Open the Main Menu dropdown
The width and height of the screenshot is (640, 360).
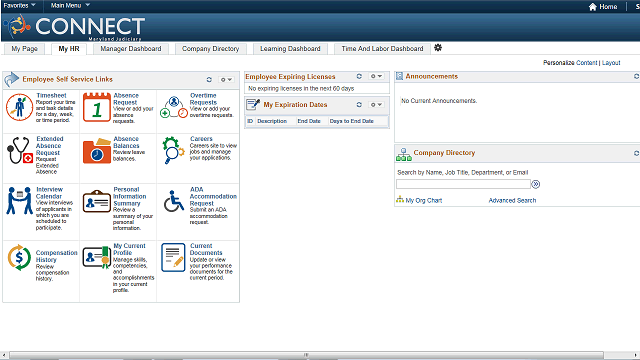point(70,6)
